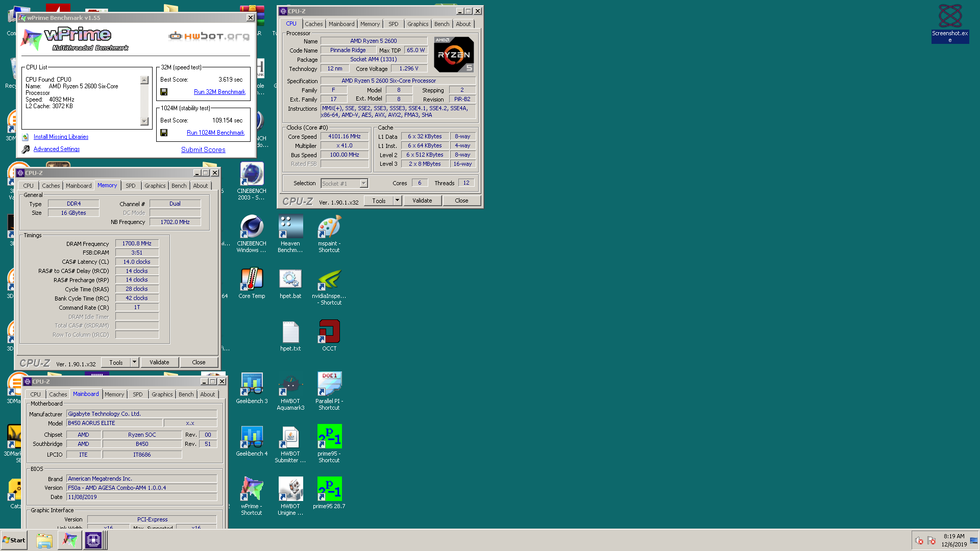Click the muted volume tray icon
This screenshot has width=980, height=551.
click(919, 540)
